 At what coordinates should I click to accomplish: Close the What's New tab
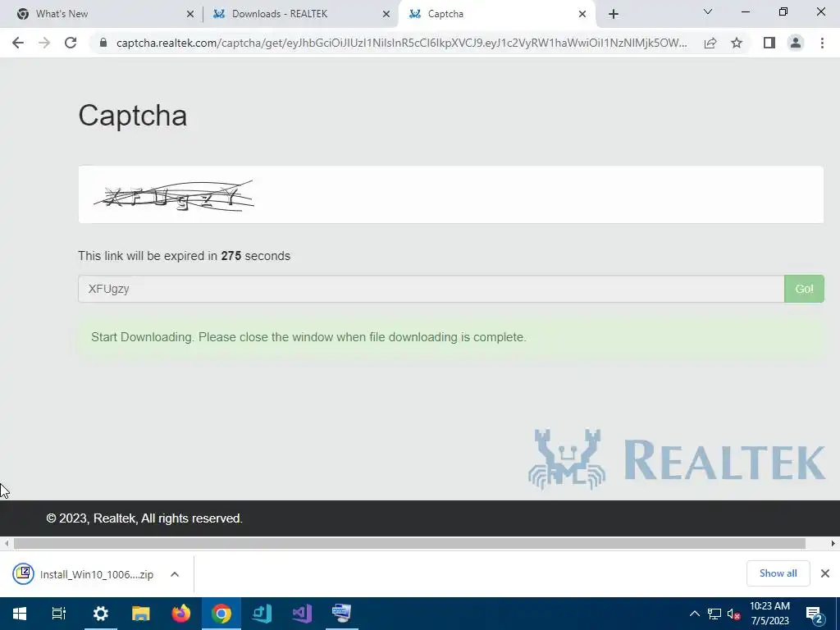pos(190,14)
